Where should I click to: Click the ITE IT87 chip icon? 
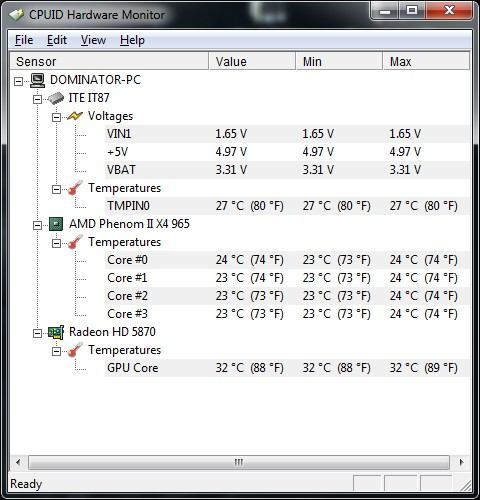pos(56,98)
